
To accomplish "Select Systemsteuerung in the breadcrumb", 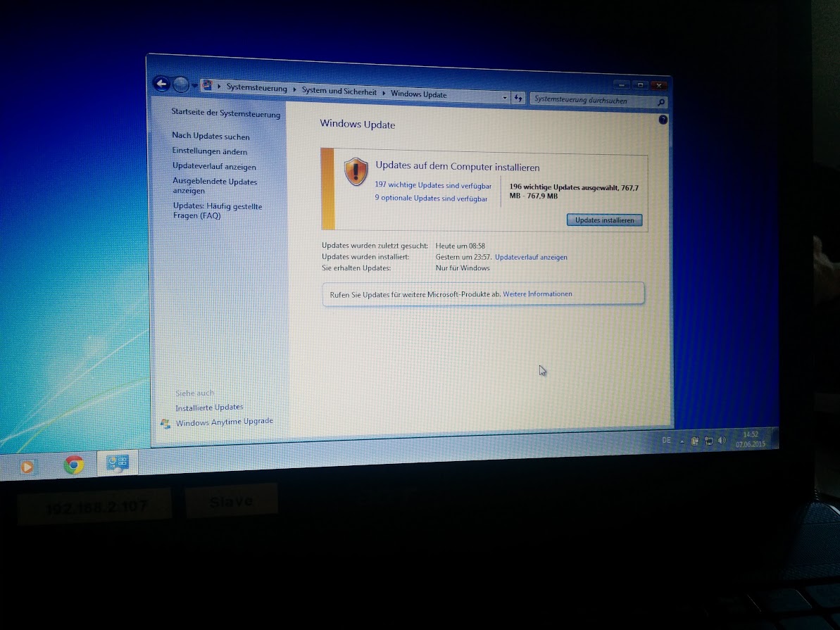I will click(x=256, y=88).
